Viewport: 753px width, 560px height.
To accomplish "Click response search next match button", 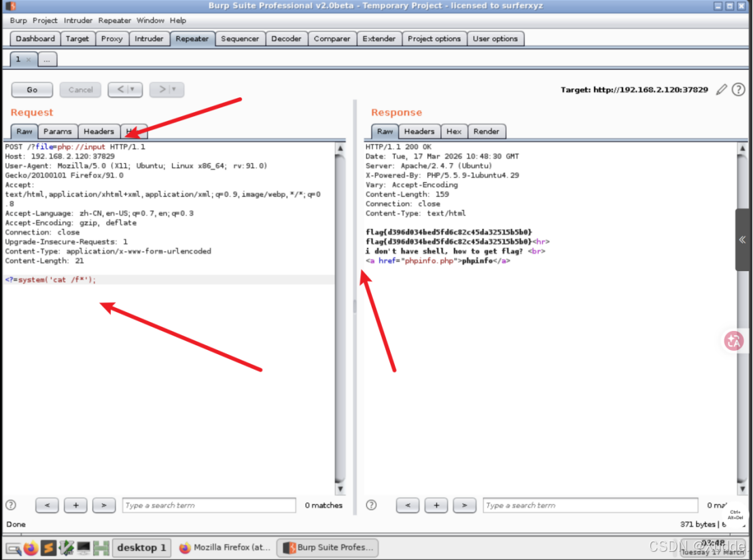I will 464,505.
